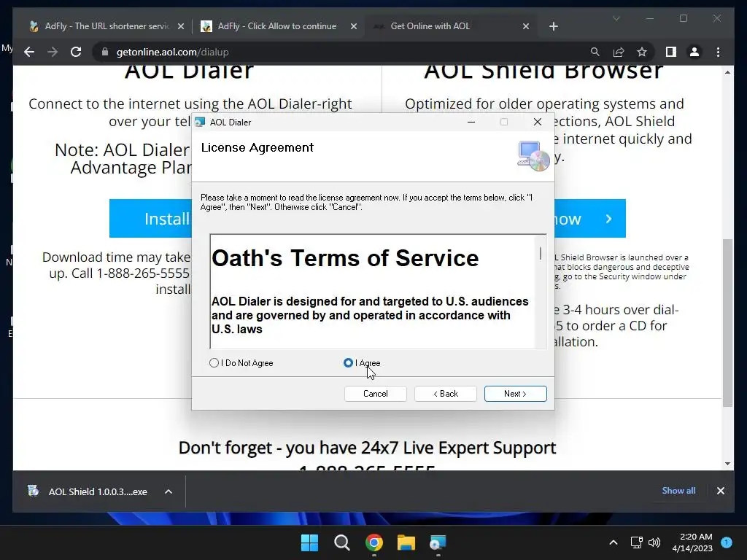Expand AOL Shield download options chevron
747x560 pixels.
click(169, 491)
